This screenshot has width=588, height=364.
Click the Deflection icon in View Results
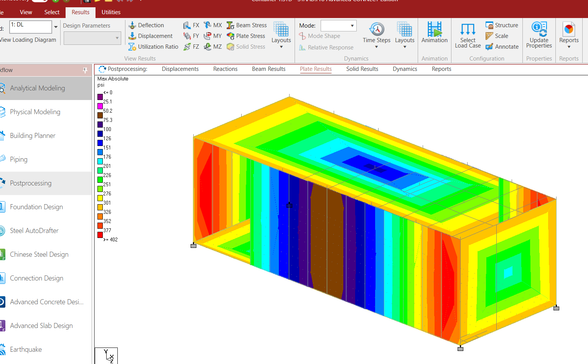point(132,25)
